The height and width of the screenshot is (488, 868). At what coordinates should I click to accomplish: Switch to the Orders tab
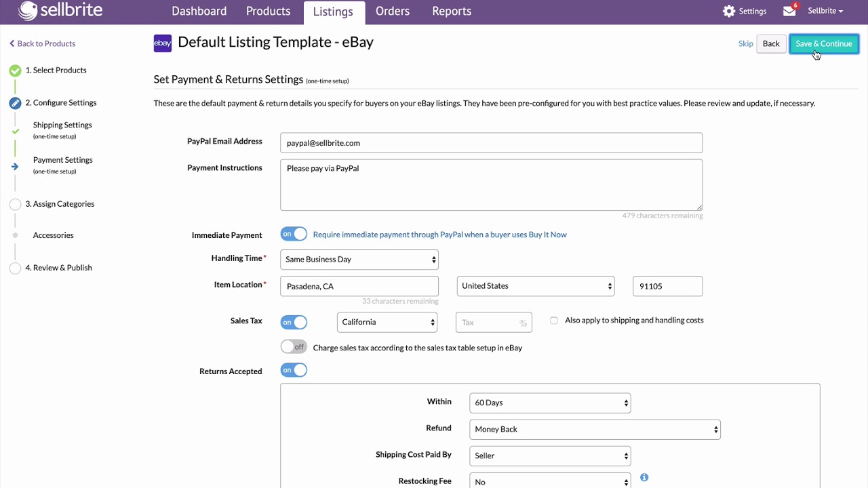pos(392,12)
